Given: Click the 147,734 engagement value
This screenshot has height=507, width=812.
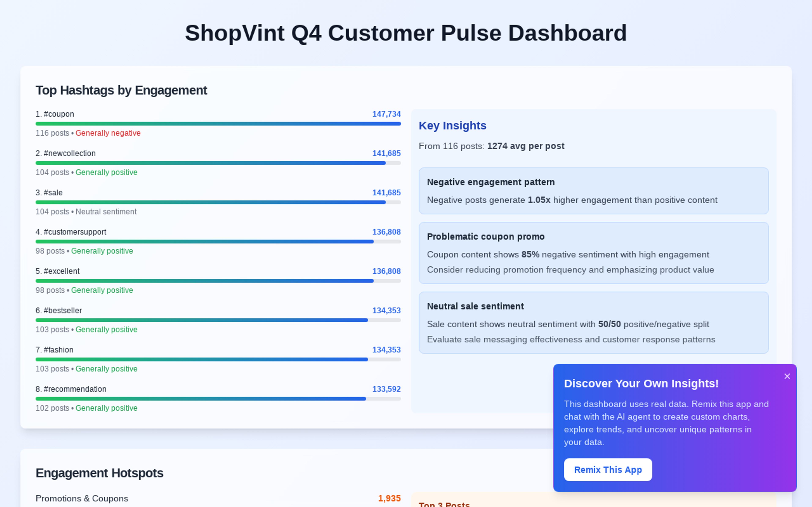Looking at the screenshot, I should point(386,114).
